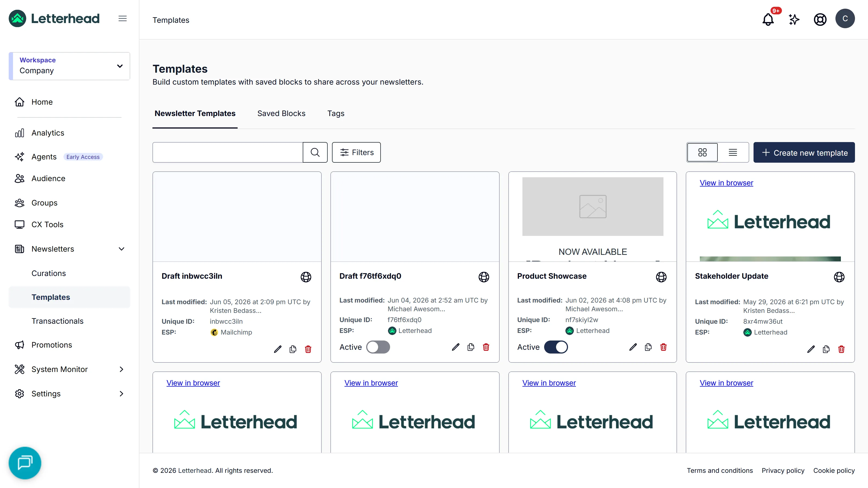Open Stakeholder Update template thumbnail

click(770, 217)
